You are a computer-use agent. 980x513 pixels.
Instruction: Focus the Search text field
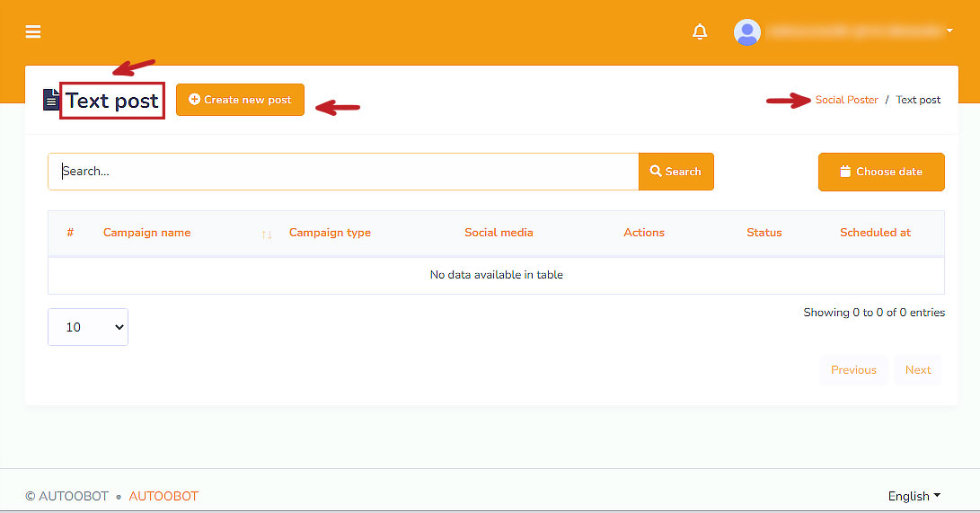click(343, 172)
